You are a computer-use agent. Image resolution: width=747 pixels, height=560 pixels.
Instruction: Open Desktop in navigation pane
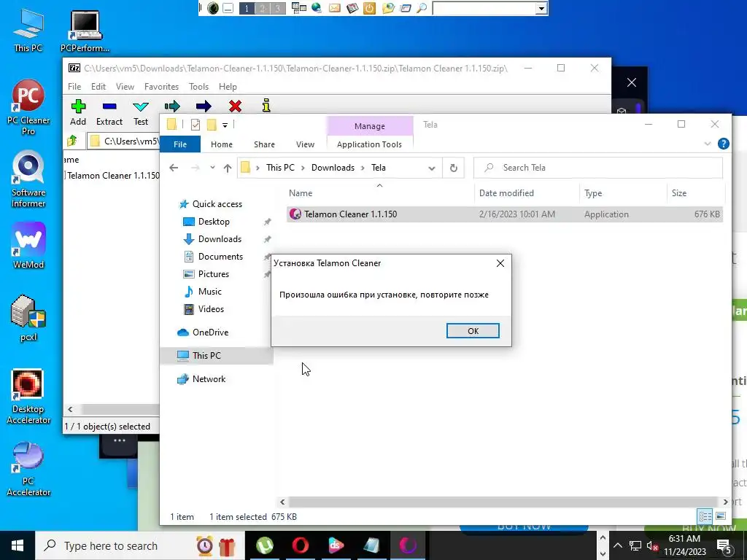click(x=214, y=222)
